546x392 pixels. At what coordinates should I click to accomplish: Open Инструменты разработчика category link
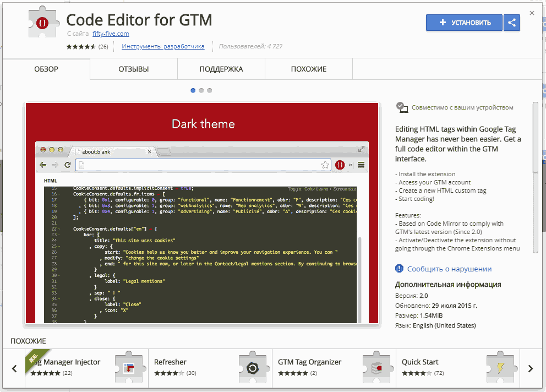click(163, 46)
